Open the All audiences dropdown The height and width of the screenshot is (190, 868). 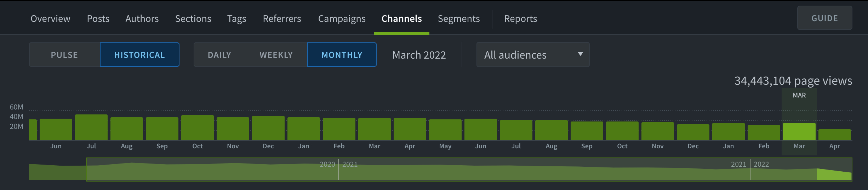point(533,55)
